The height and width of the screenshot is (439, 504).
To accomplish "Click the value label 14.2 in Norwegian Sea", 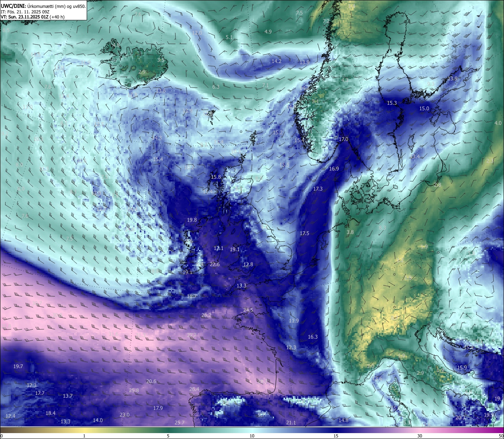I will coord(276,61).
